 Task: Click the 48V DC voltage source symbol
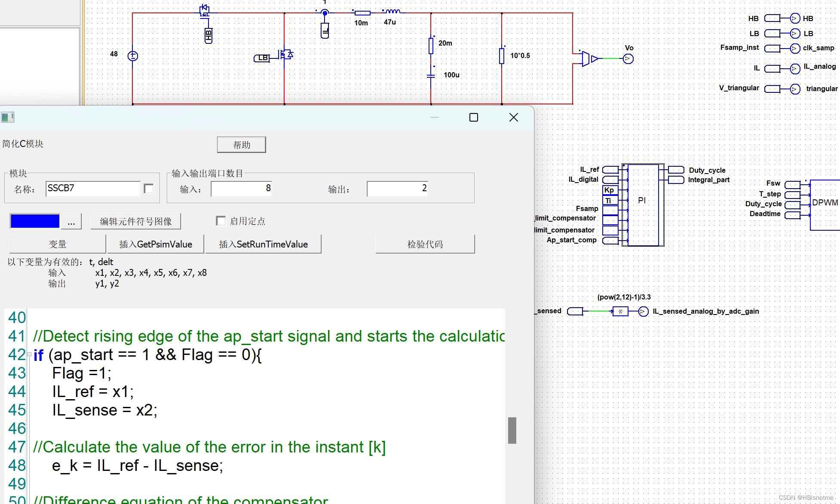[133, 56]
